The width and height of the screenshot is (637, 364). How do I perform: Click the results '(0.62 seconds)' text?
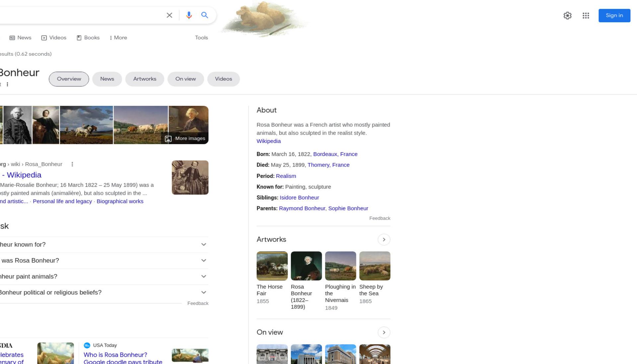(33, 54)
